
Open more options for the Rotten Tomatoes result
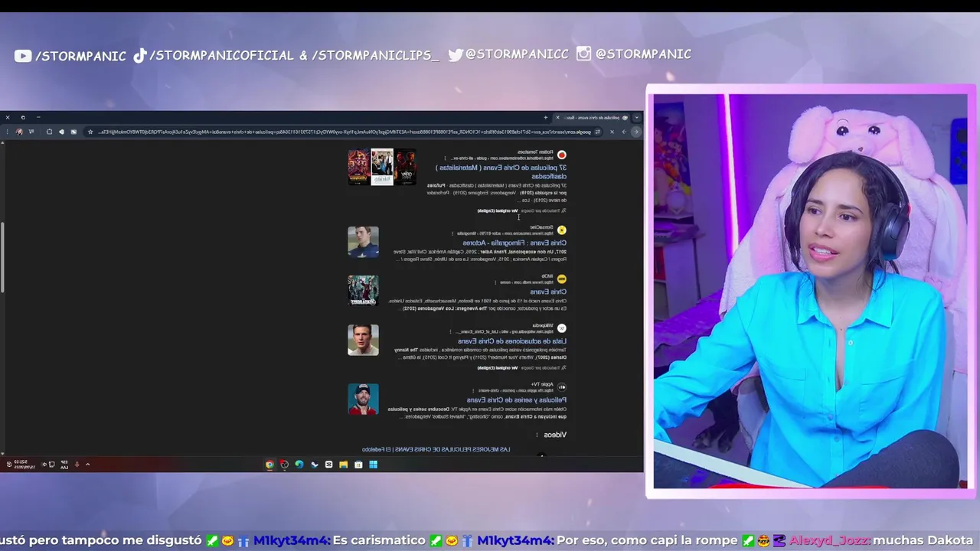pos(445,158)
